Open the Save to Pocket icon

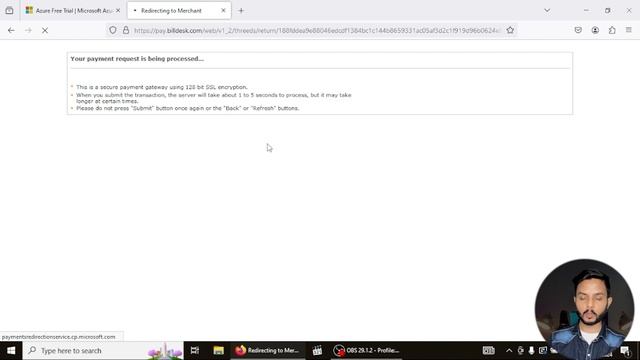pyautogui.click(x=578, y=30)
